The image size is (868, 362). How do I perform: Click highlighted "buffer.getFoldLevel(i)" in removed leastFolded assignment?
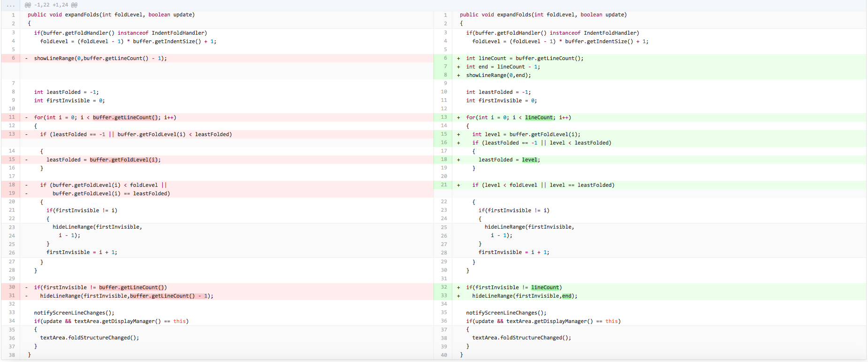coord(124,160)
